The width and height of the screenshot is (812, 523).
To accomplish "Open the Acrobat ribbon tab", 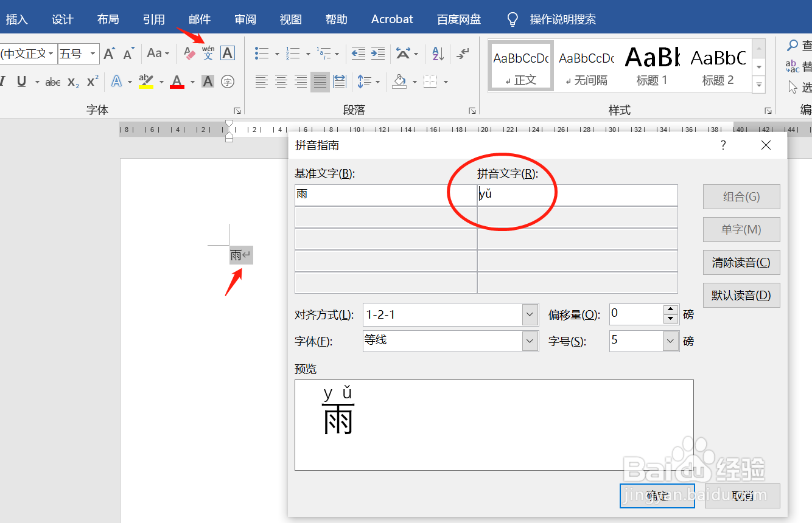I will [391, 19].
